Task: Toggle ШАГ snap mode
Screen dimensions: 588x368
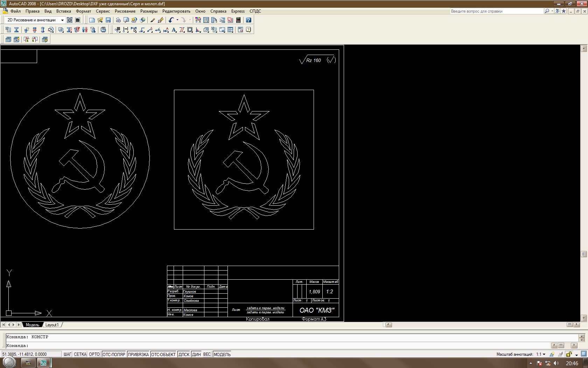Action: pos(68,354)
